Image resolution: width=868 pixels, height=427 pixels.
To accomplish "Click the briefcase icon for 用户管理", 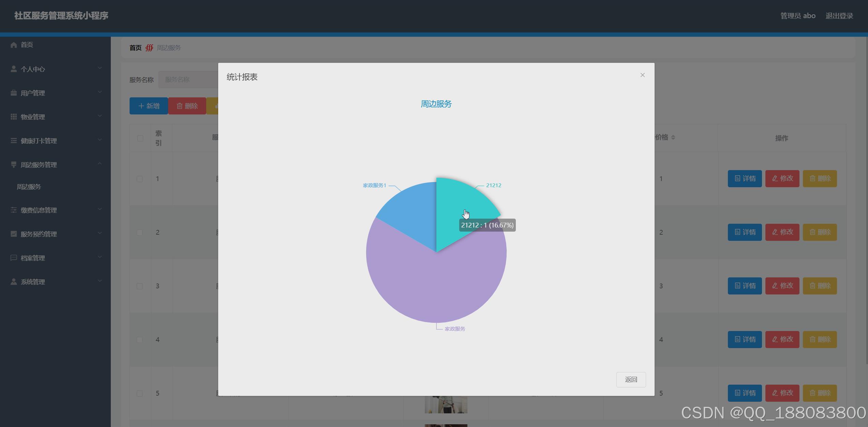I will pos(14,93).
